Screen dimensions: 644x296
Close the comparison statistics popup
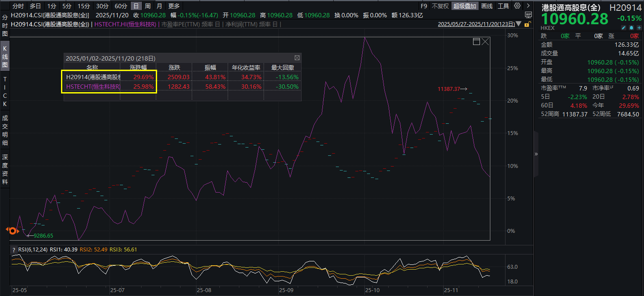pos(297,58)
